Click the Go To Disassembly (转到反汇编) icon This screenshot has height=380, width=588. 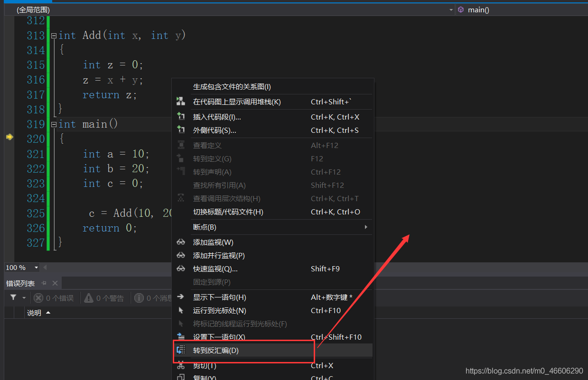181,350
